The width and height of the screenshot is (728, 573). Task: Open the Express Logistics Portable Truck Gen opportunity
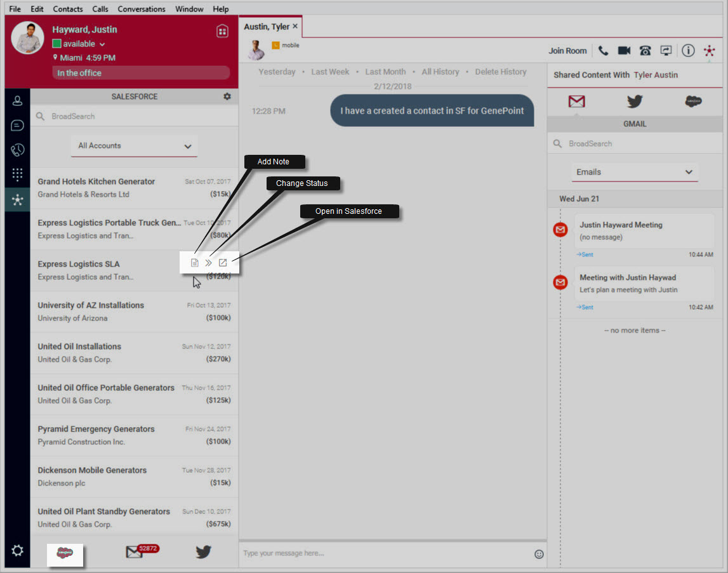coord(134,229)
